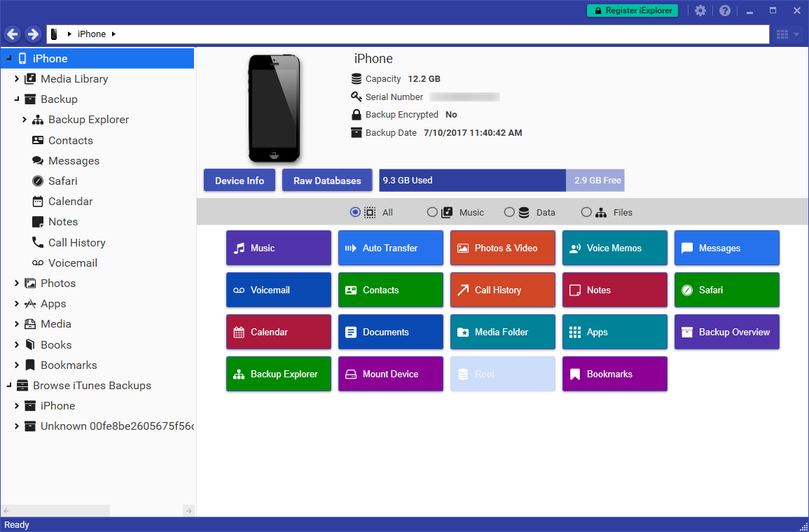This screenshot has width=809, height=532.
Task: Open the purple Bookmarks tile
Action: pyautogui.click(x=614, y=374)
